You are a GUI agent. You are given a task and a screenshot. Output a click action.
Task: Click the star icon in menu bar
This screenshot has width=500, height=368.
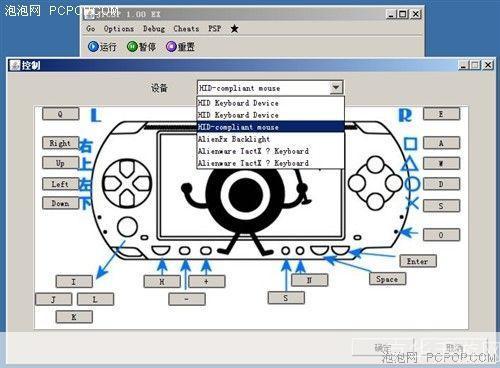pos(234,29)
